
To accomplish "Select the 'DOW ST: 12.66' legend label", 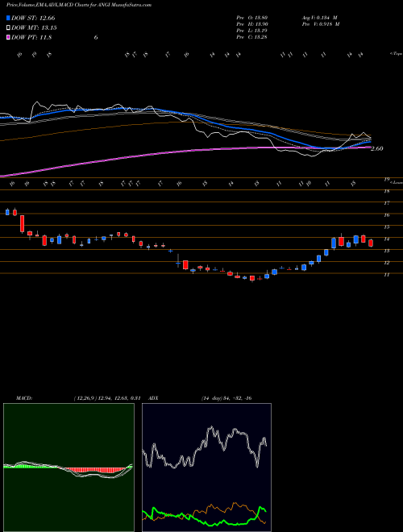I will click(x=33, y=18).
